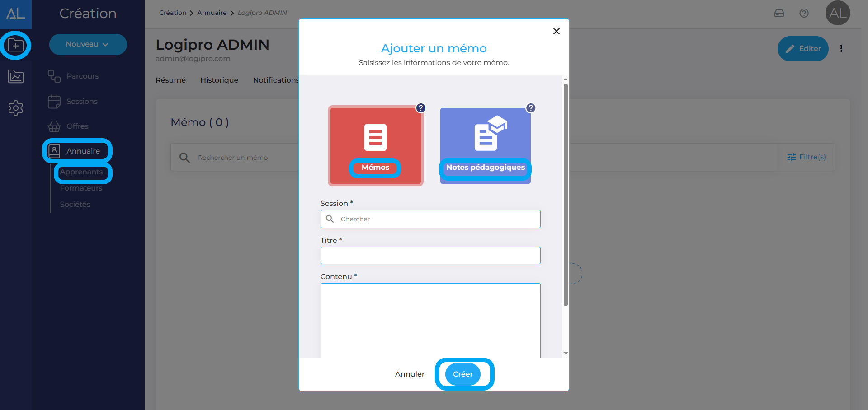Focus the Titre input field
Viewport: 868px width, 410px height.
pos(430,256)
